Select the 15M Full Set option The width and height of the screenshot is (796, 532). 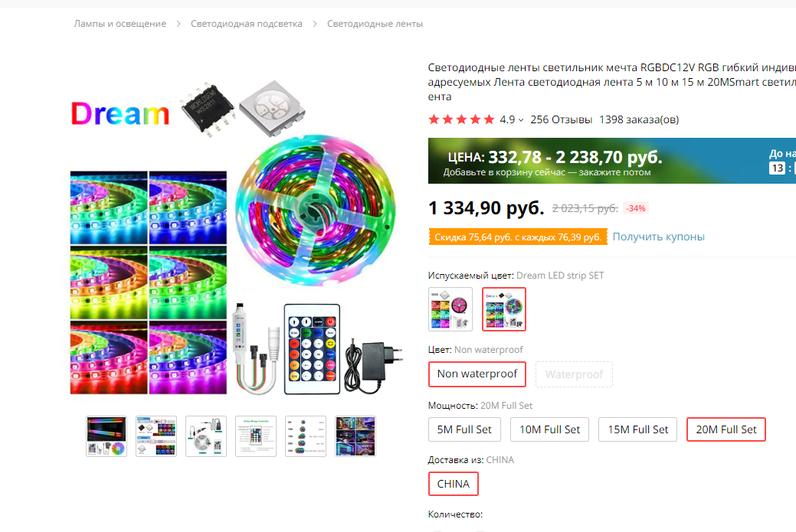click(x=637, y=429)
